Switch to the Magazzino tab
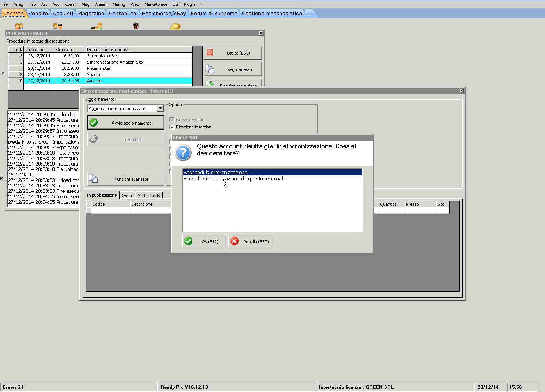Image resolution: width=545 pixels, height=392 pixels. point(91,13)
